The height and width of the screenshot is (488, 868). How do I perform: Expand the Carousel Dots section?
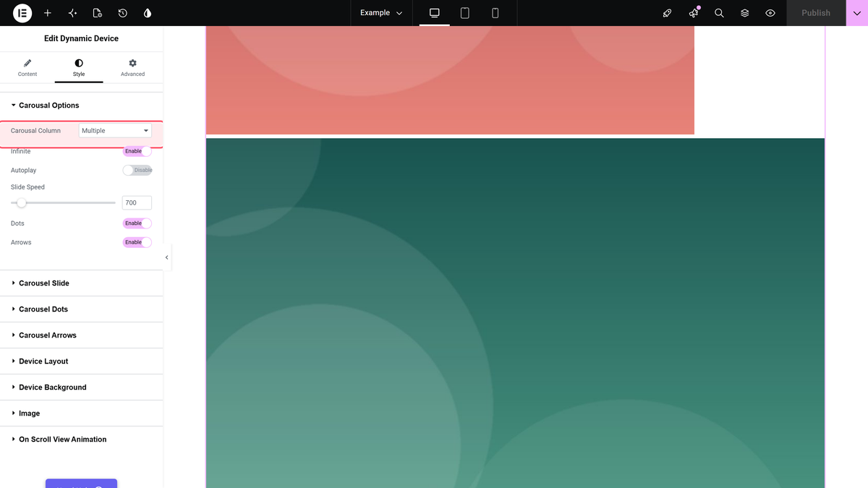(82, 309)
